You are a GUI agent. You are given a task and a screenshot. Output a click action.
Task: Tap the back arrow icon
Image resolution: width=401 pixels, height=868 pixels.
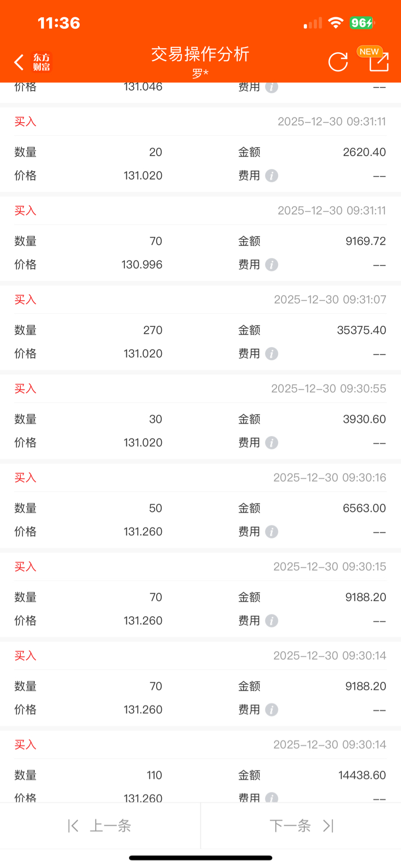(19, 62)
